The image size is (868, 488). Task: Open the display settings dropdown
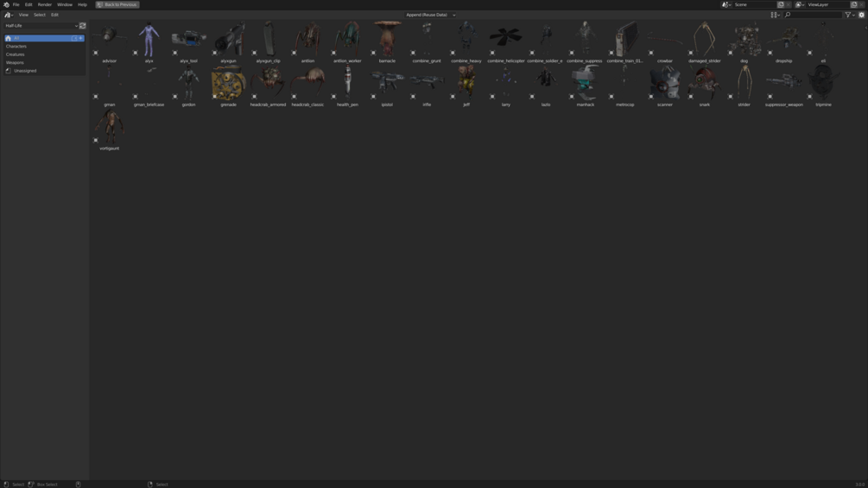[775, 15]
